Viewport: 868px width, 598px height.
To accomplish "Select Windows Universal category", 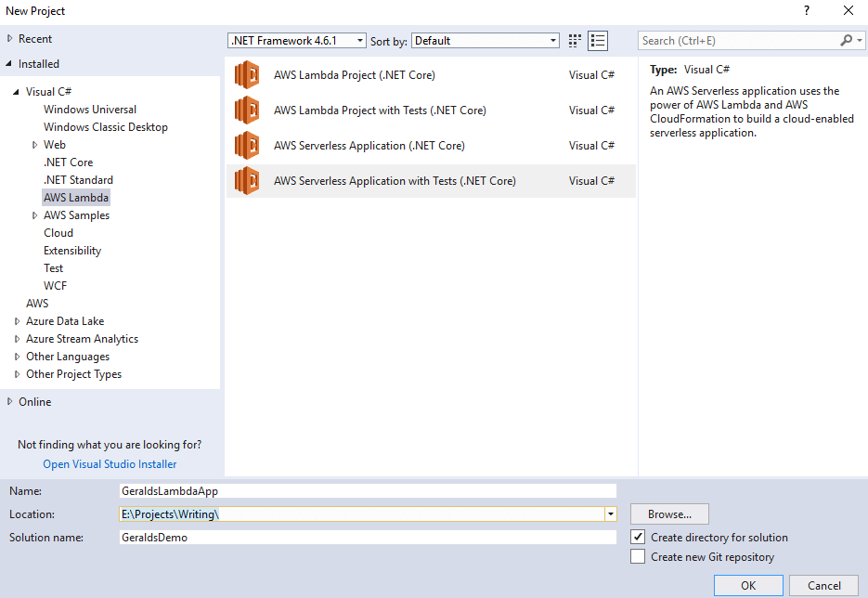I will tap(90, 109).
